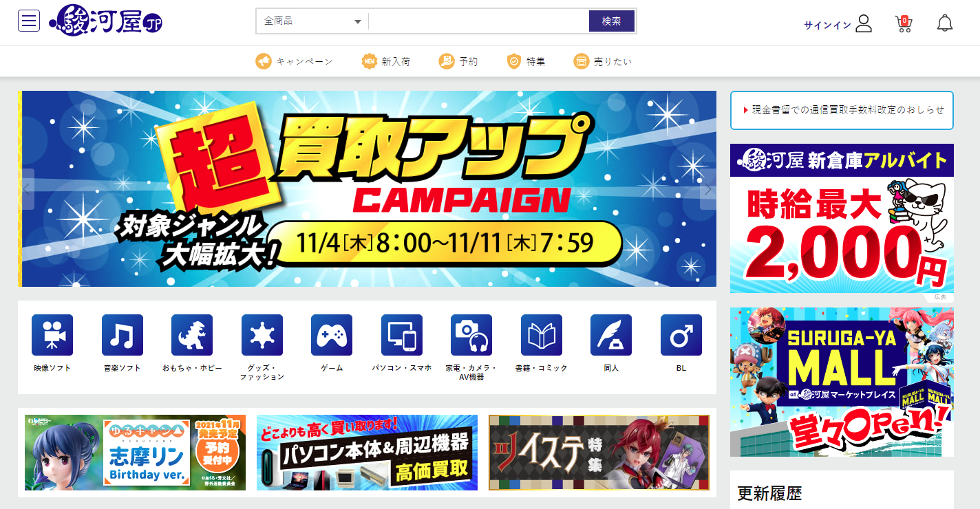Open the 現金書留での通信買取手数料改定のおしらせ notice
The width and height of the screenshot is (980, 509).
pyautogui.click(x=842, y=110)
